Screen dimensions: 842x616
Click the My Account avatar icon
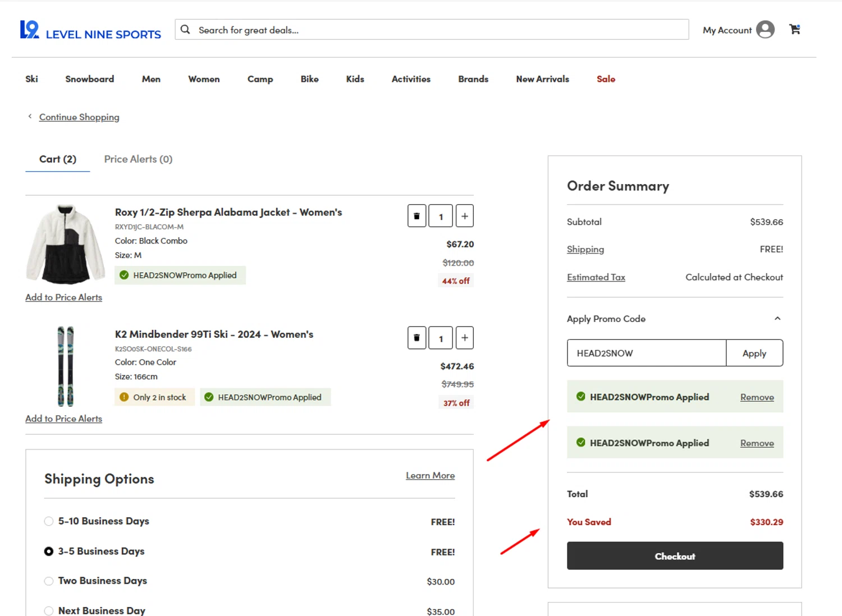pyautogui.click(x=765, y=29)
